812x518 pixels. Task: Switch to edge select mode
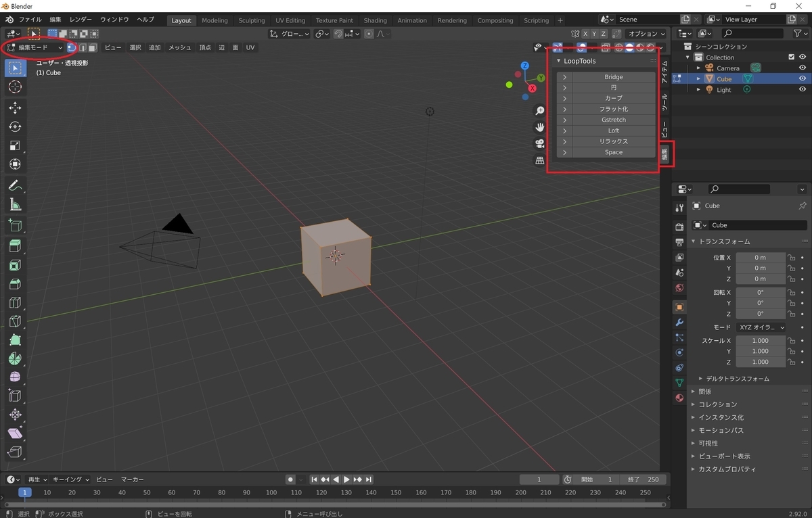pos(82,47)
